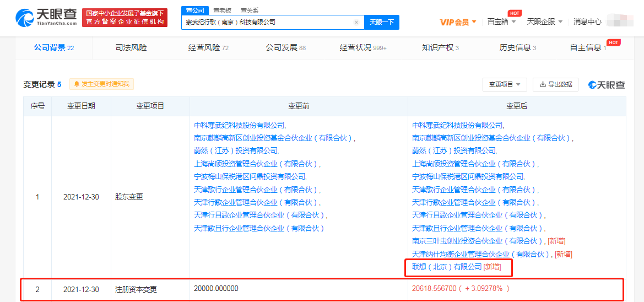The image size is (644, 302).
Task: Switch to 公司背景 tab
Action: pos(54,47)
